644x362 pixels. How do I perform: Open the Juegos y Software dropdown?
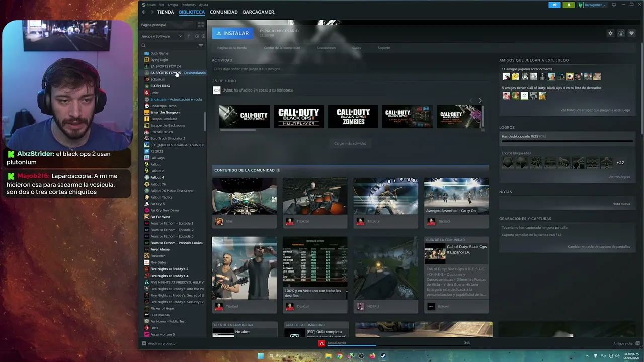(x=162, y=36)
